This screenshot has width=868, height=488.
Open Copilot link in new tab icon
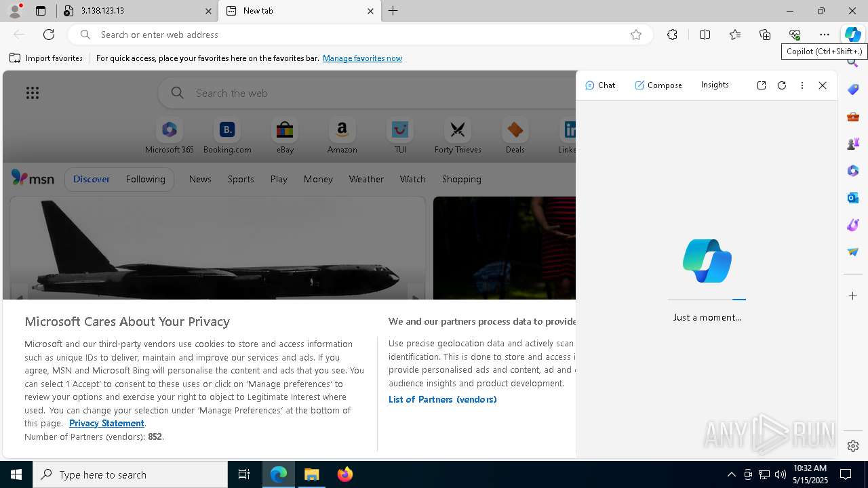tap(762, 85)
